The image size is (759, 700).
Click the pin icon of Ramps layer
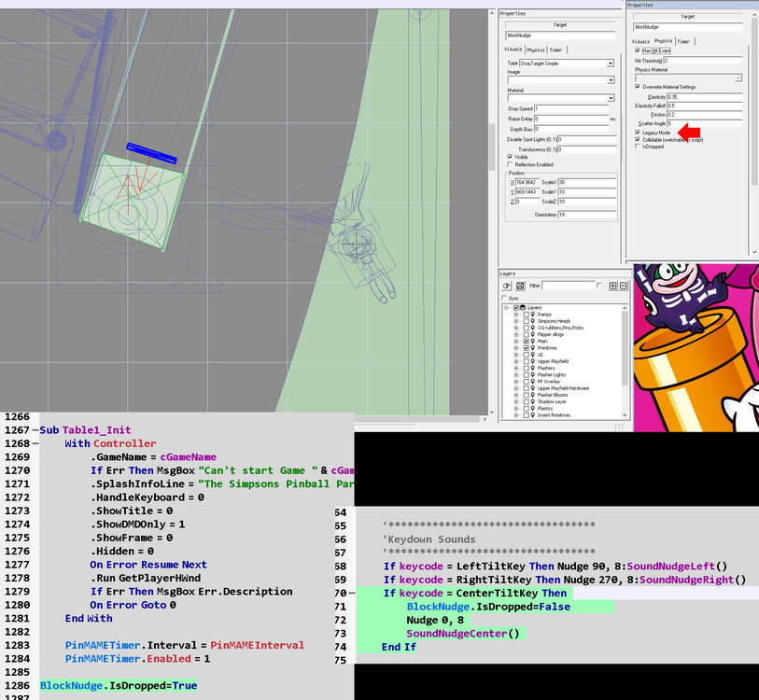coord(532,315)
